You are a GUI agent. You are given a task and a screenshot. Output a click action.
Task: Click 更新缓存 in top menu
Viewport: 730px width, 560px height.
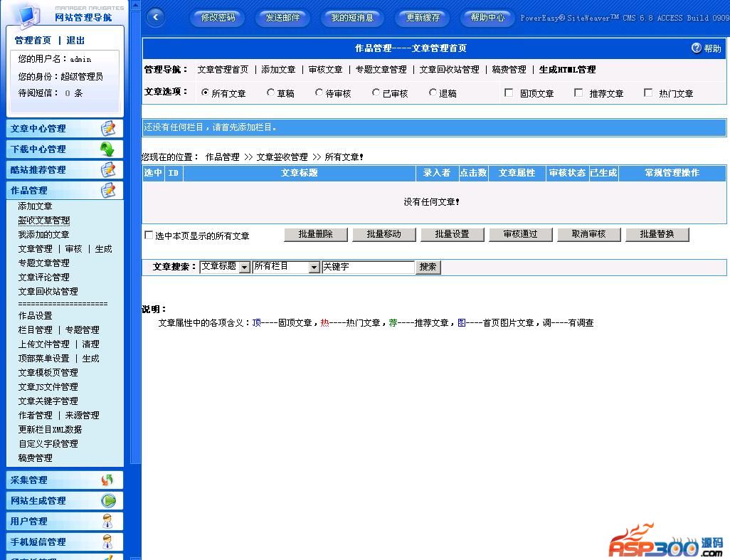(x=422, y=18)
